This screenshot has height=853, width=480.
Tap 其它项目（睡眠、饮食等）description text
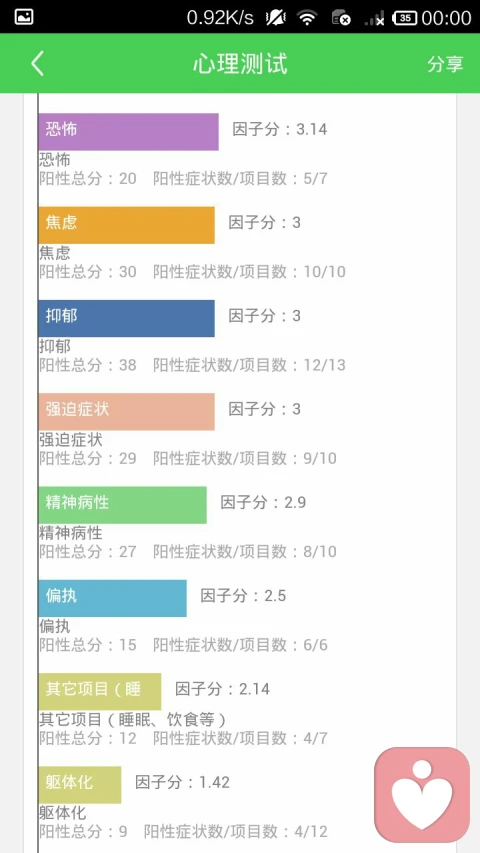coord(132,720)
